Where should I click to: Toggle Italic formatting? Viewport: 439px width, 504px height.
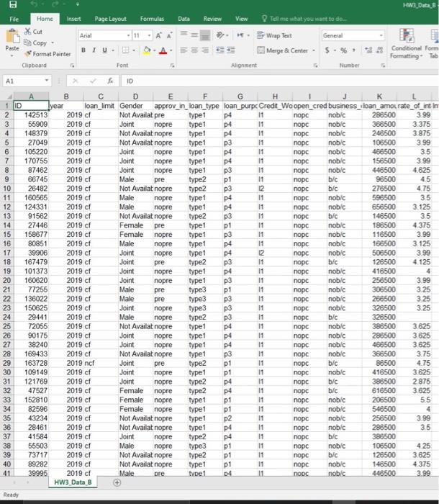tap(94, 50)
